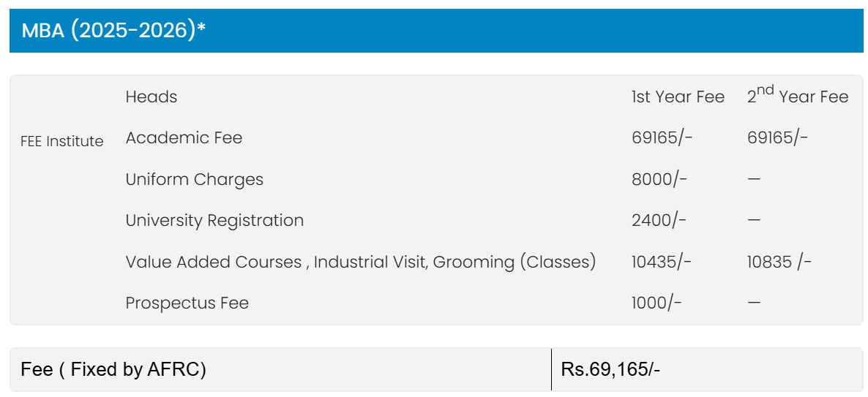Click the University Registration label
The height and width of the screenshot is (397, 868).
pos(214,221)
